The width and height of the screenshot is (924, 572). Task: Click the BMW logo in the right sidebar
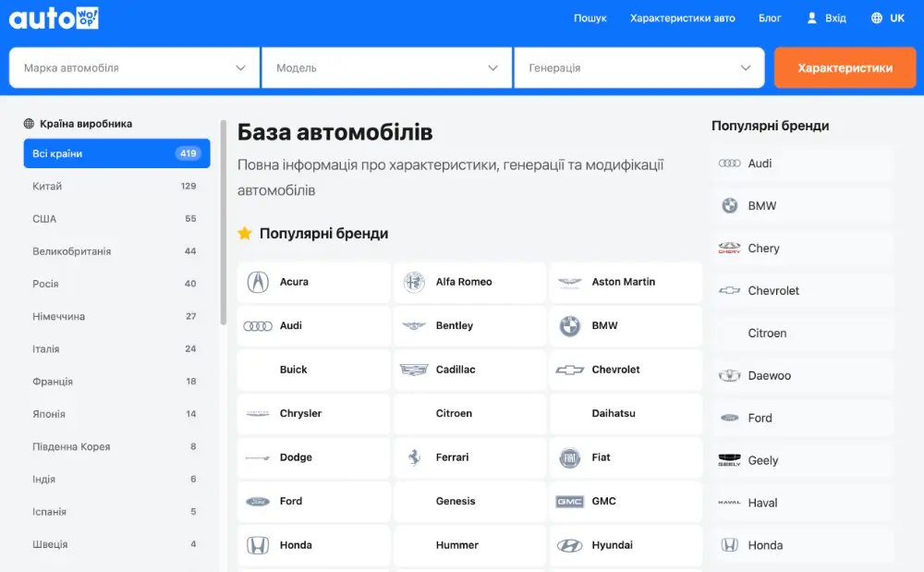pos(730,205)
